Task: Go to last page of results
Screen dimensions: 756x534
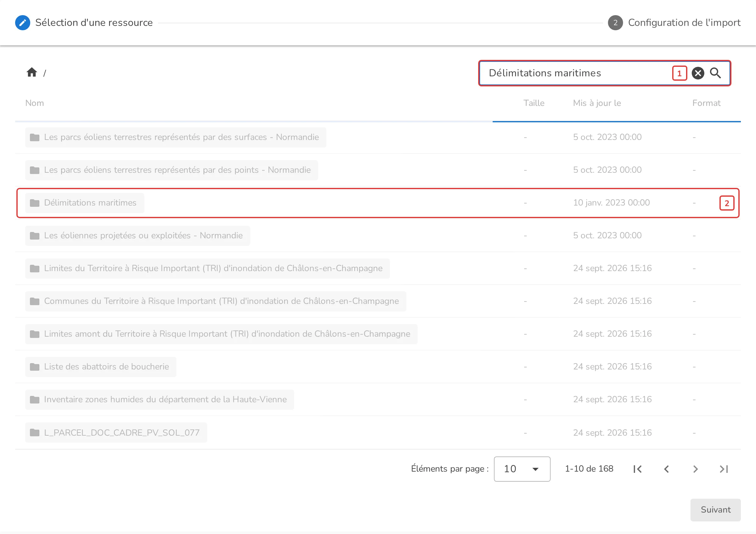Action: point(724,469)
